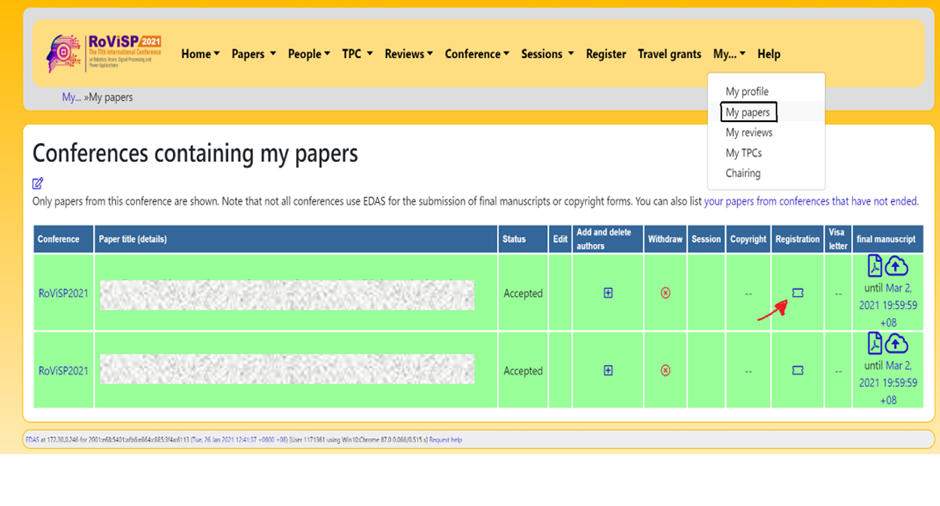This screenshot has height=506, width=940.
Task: Open registration icon for the second paper
Action: [x=797, y=371]
